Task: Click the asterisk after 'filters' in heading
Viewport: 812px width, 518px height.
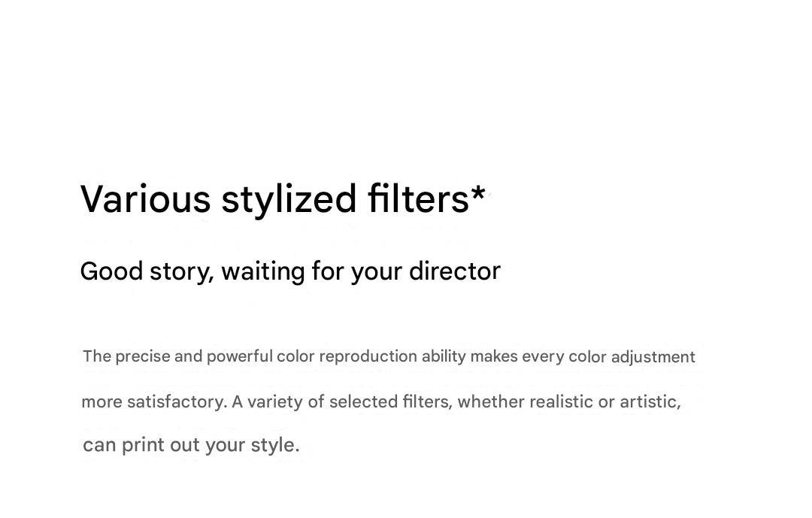Action: [x=478, y=194]
